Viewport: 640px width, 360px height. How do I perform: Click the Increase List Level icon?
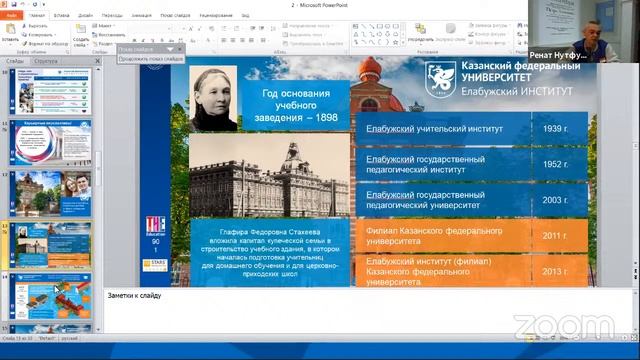pyautogui.click(x=262, y=29)
